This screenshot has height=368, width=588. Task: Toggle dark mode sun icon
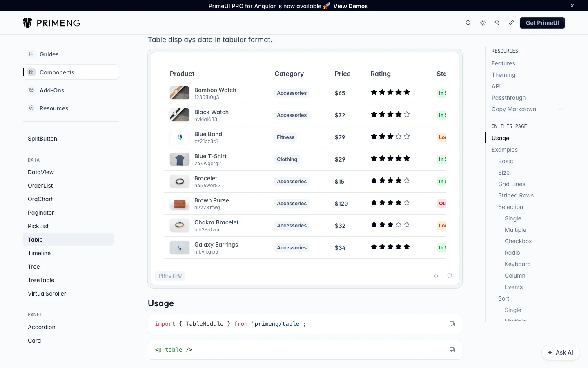coord(483,23)
